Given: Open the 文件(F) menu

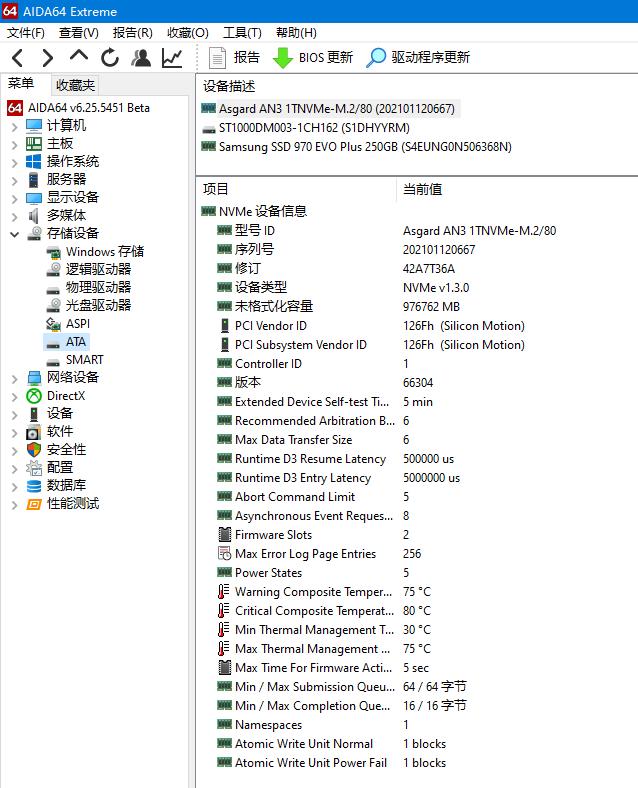Looking at the screenshot, I should pyautogui.click(x=26, y=33).
